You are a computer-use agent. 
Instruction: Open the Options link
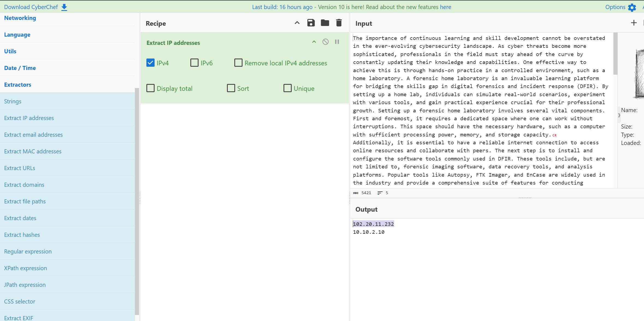(615, 7)
